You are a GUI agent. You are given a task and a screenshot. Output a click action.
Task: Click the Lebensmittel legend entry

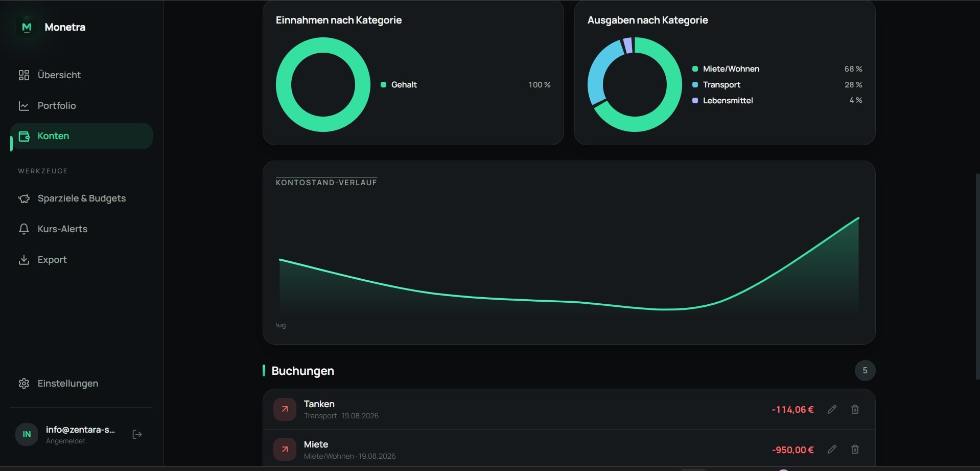point(777,101)
